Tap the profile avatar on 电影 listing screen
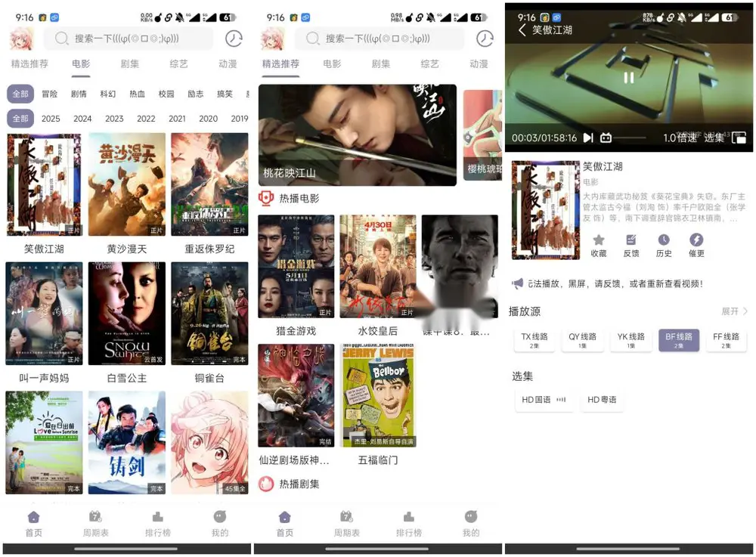The image size is (756, 557). pos(22,39)
